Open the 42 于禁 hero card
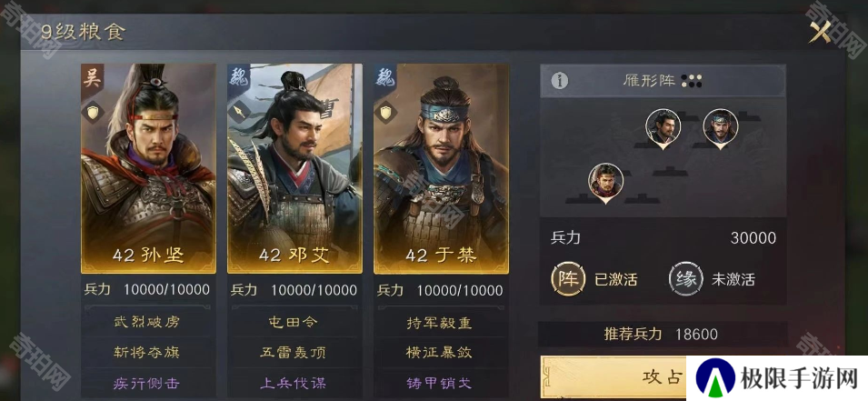The width and height of the screenshot is (868, 401). click(x=441, y=168)
